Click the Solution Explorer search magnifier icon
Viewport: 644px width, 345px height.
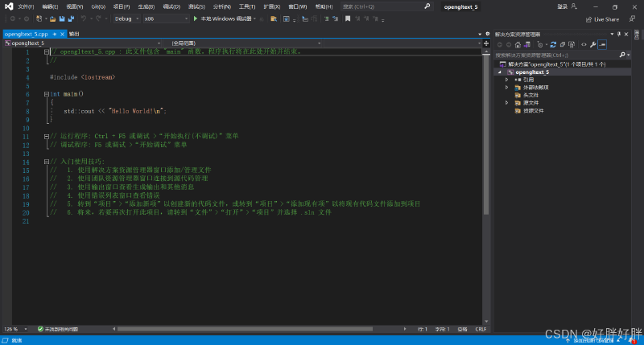[622, 55]
